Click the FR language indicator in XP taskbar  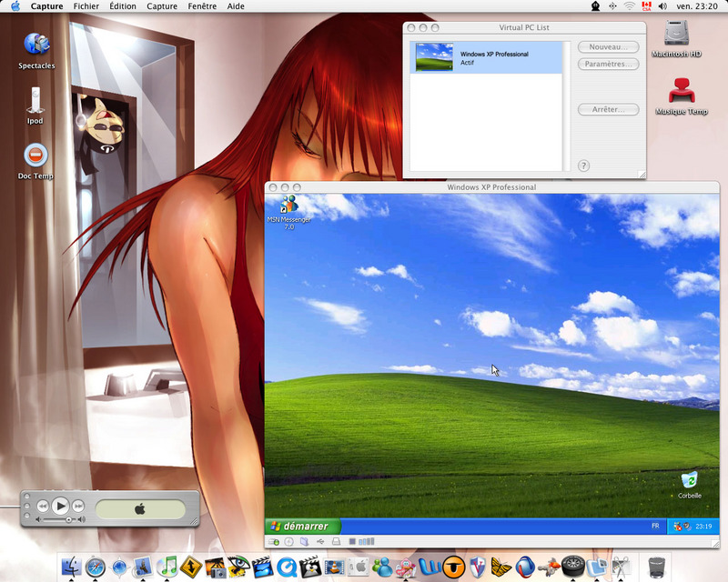point(655,526)
